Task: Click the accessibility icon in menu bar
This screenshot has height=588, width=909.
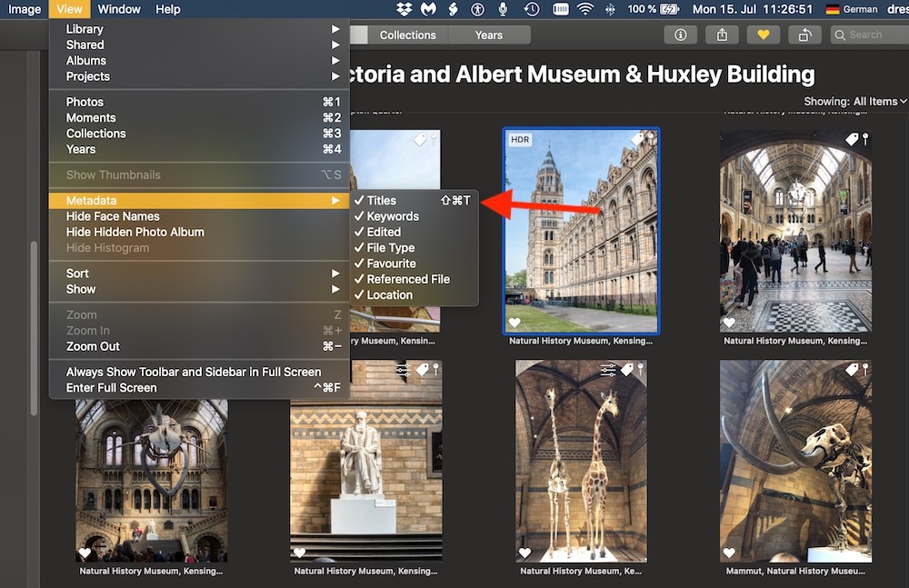Action: [x=478, y=9]
